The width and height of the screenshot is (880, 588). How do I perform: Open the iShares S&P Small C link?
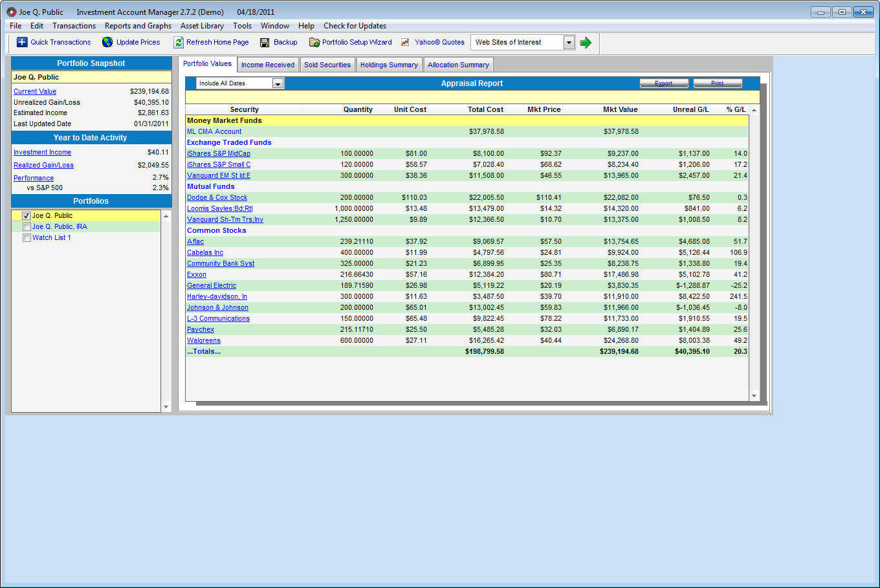click(x=219, y=165)
